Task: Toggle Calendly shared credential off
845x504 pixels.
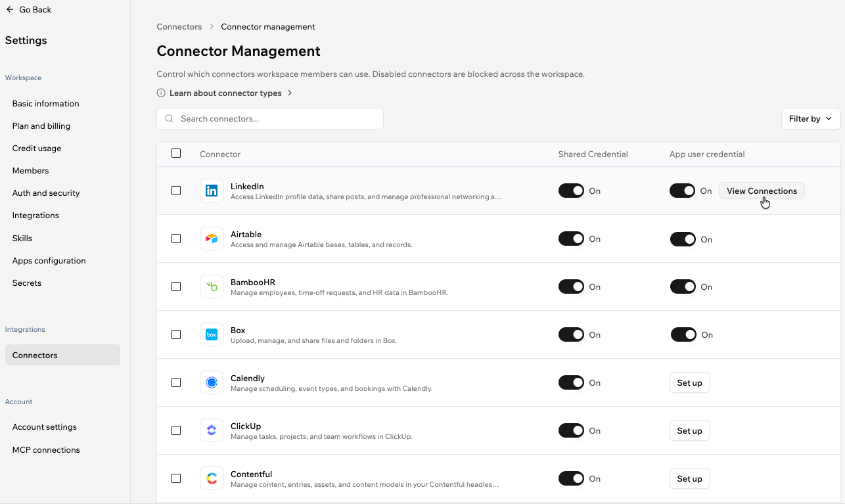Action: pyautogui.click(x=571, y=382)
